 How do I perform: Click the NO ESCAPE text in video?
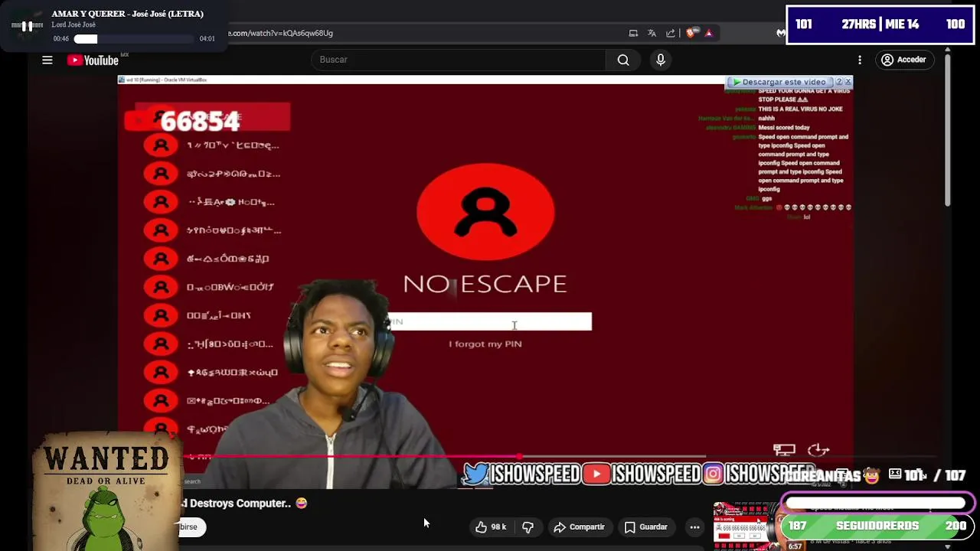[485, 284]
